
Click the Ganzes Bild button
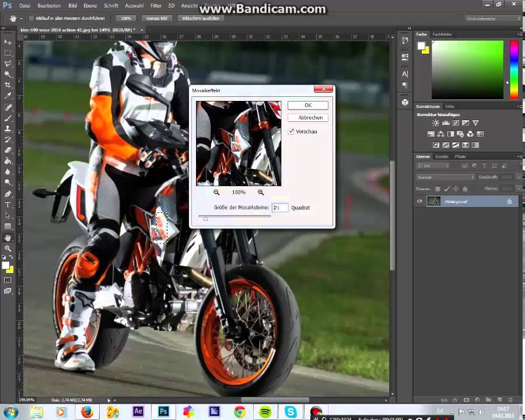click(157, 19)
